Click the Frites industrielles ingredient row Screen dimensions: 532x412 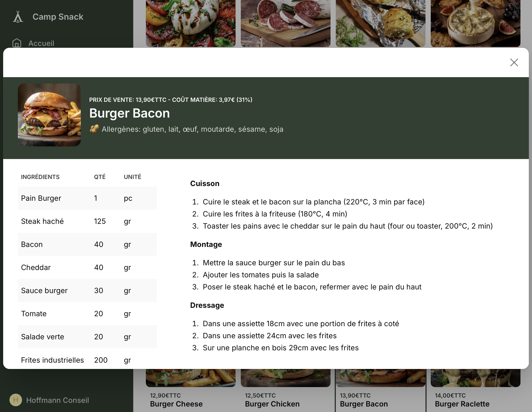point(87,360)
